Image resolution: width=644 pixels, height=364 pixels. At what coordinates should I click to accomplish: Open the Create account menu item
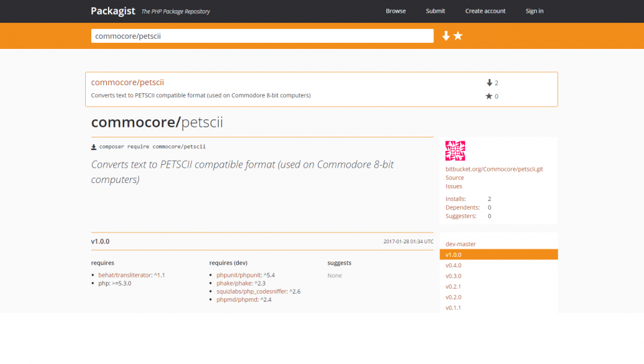point(485,11)
